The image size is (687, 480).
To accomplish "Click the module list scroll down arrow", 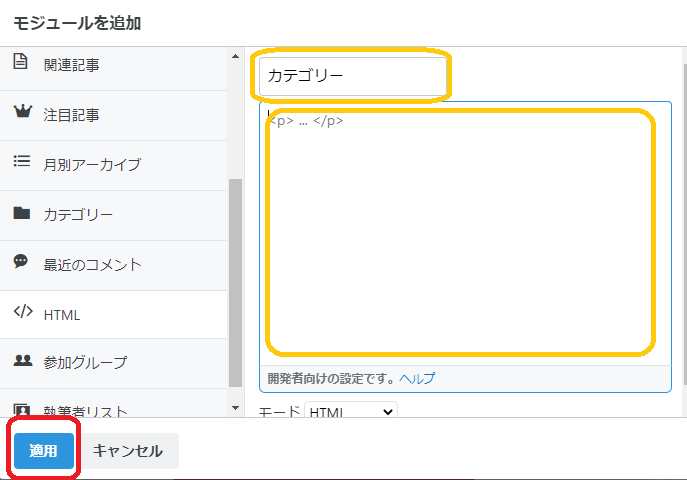I will [235, 408].
